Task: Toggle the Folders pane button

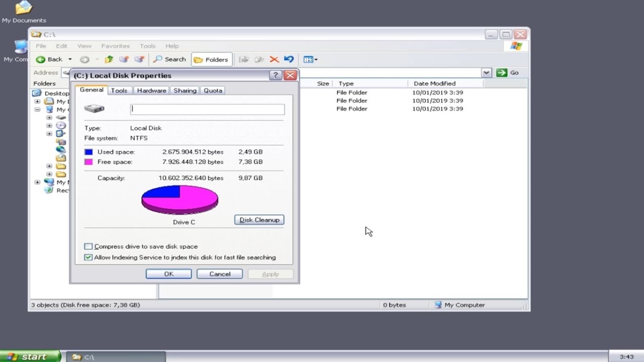Action: [211, 59]
